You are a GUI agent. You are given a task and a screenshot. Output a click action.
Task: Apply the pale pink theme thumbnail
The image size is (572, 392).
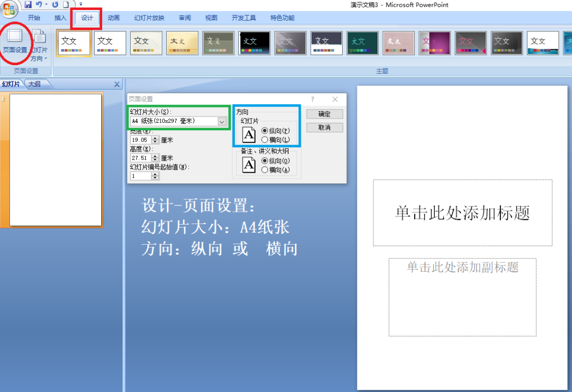click(x=399, y=43)
